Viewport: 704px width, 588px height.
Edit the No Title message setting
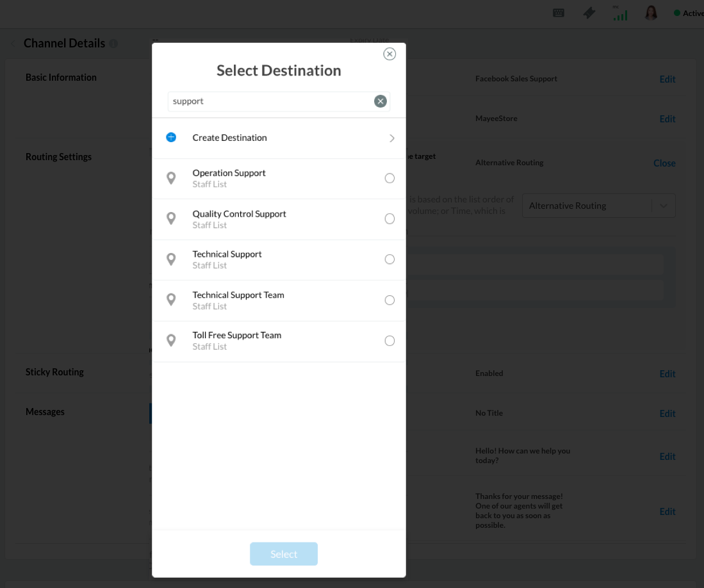pyautogui.click(x=667, y=413)
